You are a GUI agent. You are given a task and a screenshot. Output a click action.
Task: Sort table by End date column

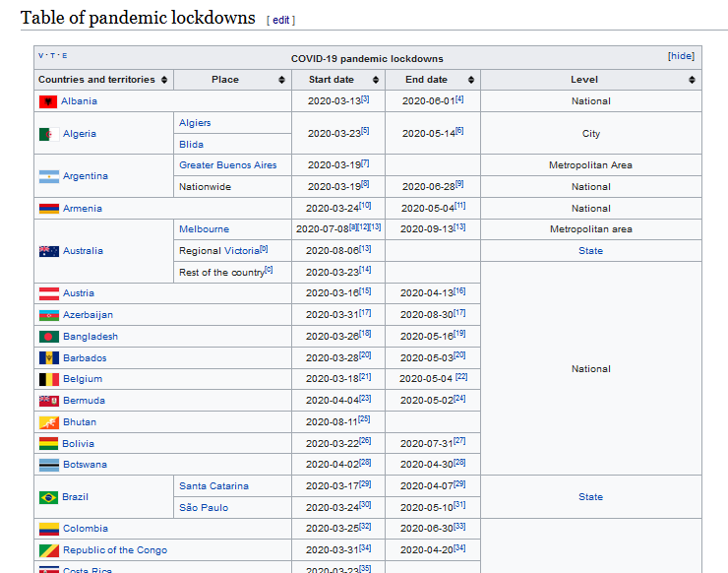click(x=471, y=80)
